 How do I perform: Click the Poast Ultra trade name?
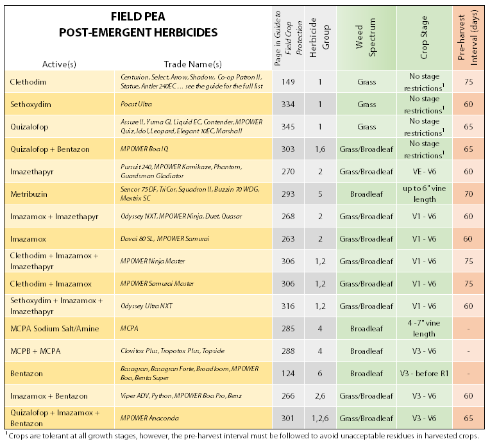point(139,104)
